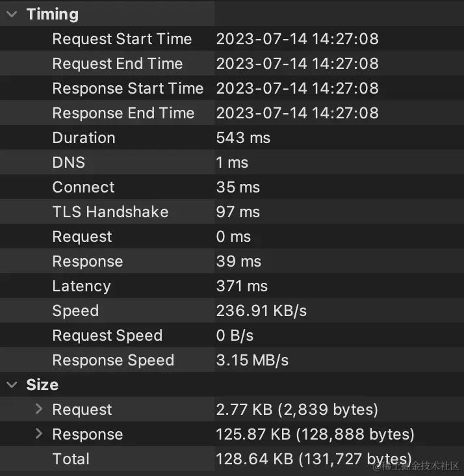
Task: Click the Timing section header
Action: coord(52,14)
